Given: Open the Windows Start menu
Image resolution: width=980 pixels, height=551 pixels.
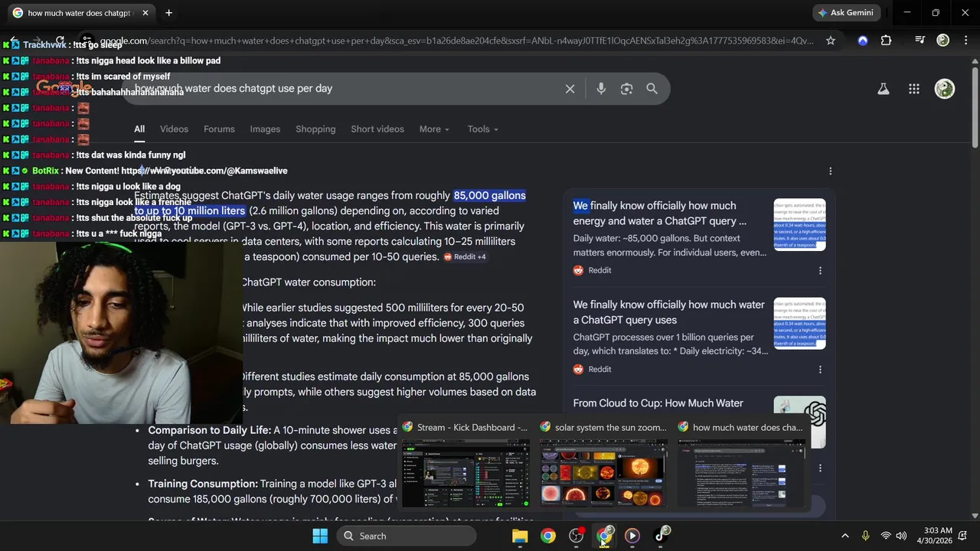Looking at the screenshot, I should (x=320, y=536).
